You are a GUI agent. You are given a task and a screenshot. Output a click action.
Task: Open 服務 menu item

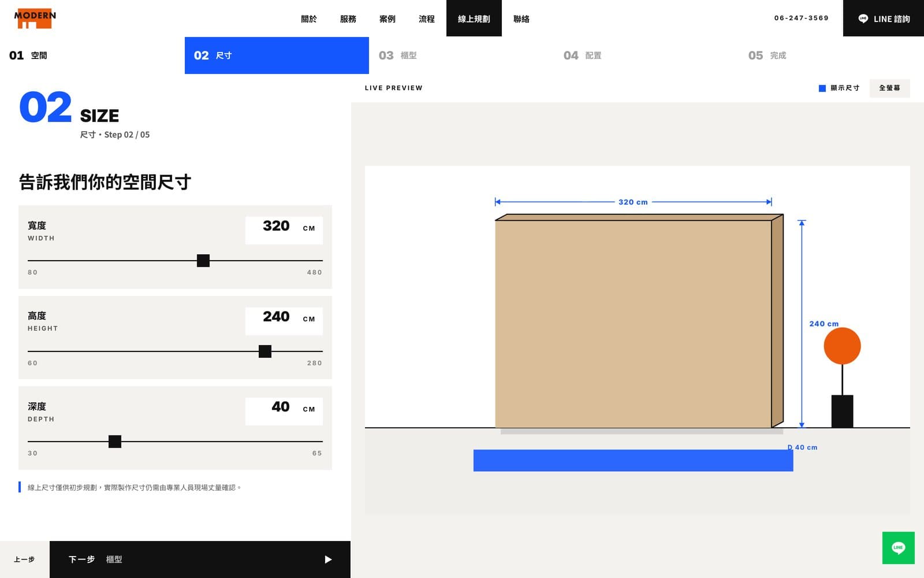coord(348,19)
